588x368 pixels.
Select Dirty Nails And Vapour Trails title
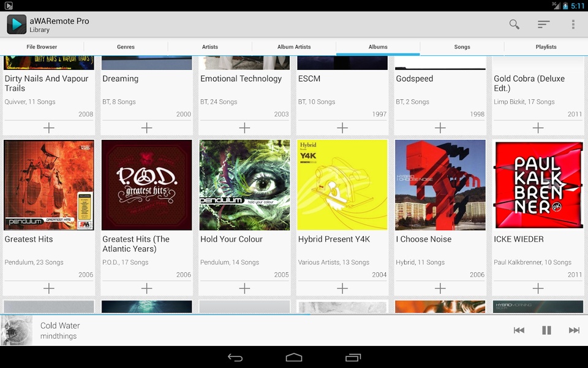(47, 83)
